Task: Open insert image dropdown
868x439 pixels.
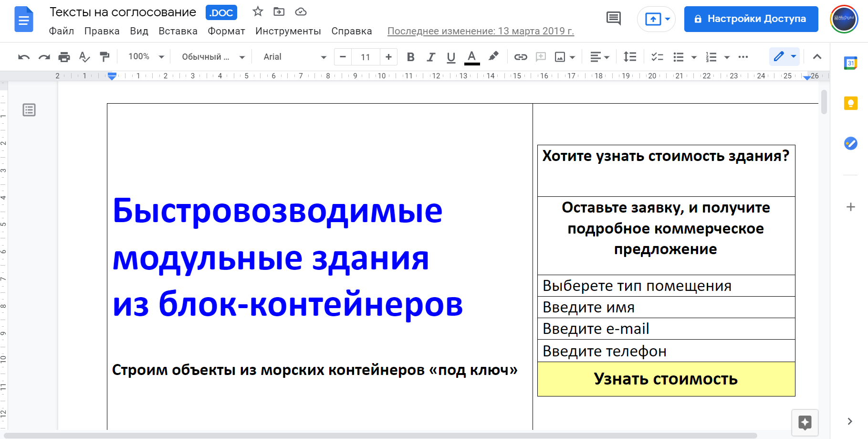Action: click(x=565, y=57)
